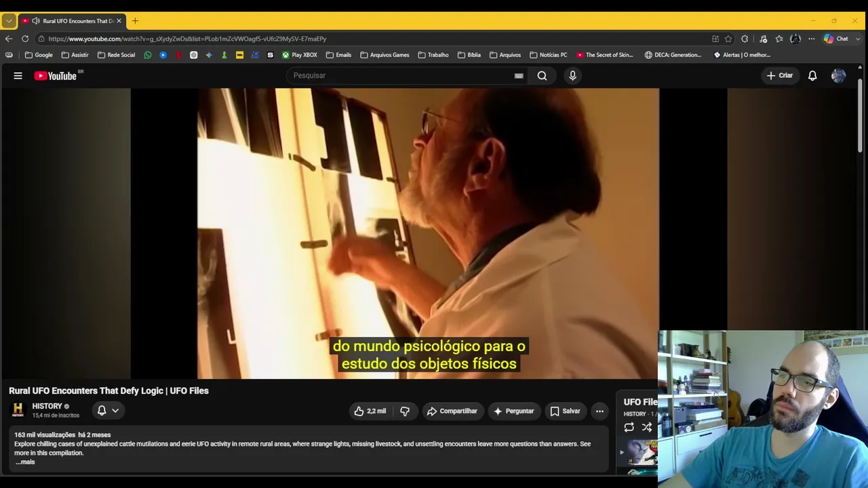
Task: Open the Notícias PC bookmarks folder
Action: pos(548,55)
